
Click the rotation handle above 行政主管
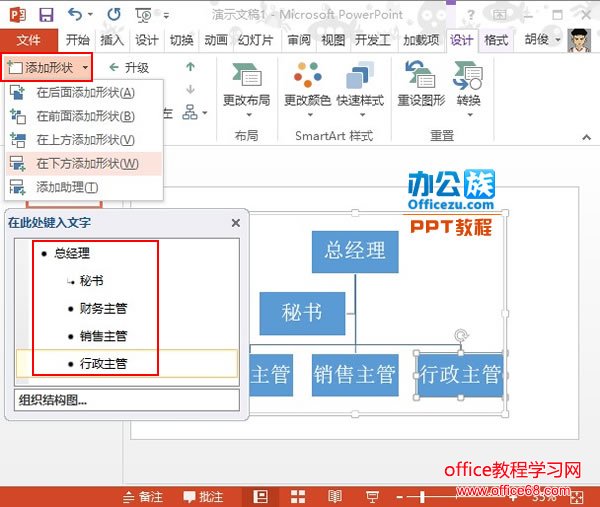coord(461,335)
